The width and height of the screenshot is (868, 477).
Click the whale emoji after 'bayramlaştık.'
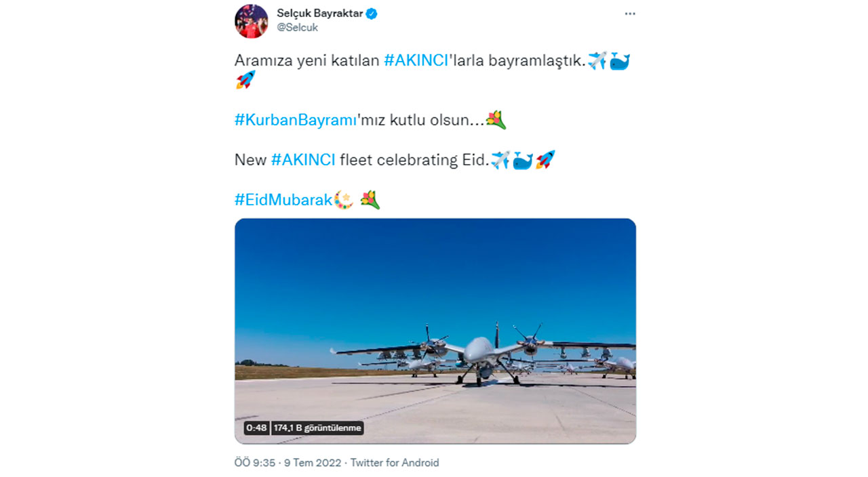pos(620,61)
